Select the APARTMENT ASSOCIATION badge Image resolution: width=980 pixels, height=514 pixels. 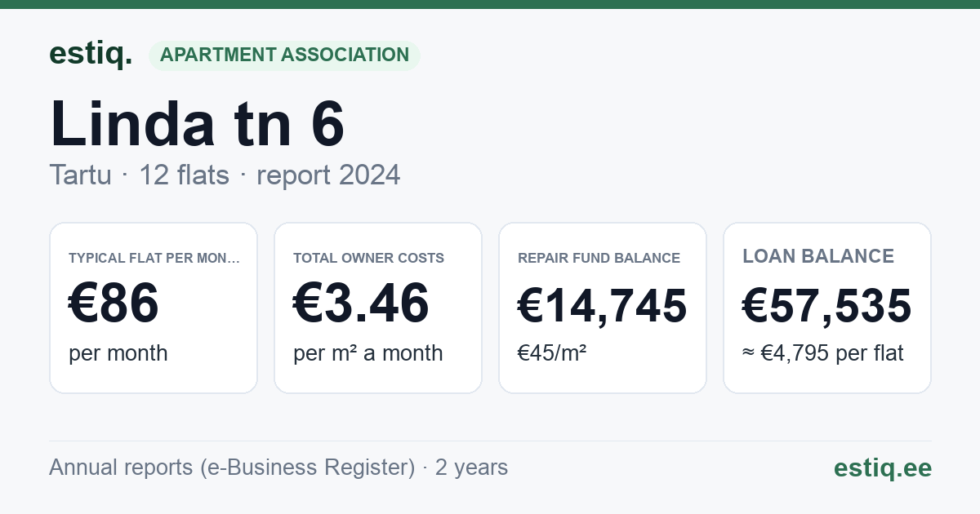(x=284, y=55)
